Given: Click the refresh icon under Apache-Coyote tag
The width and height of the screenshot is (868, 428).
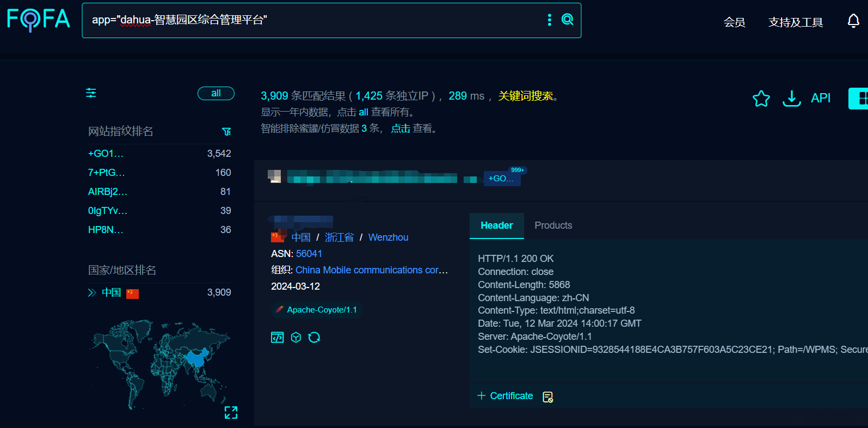Looking at the screenshot, I should [x=315, y=338].
